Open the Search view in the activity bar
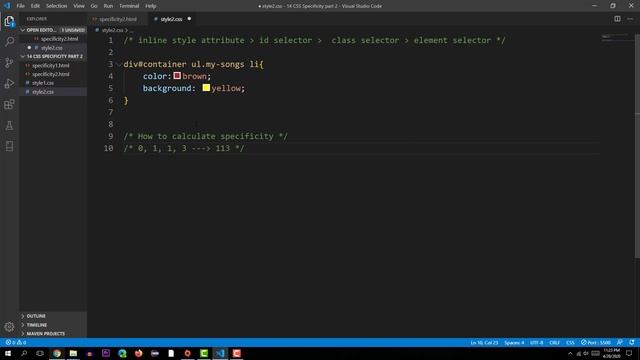The image size is (640, 360). 9,42
